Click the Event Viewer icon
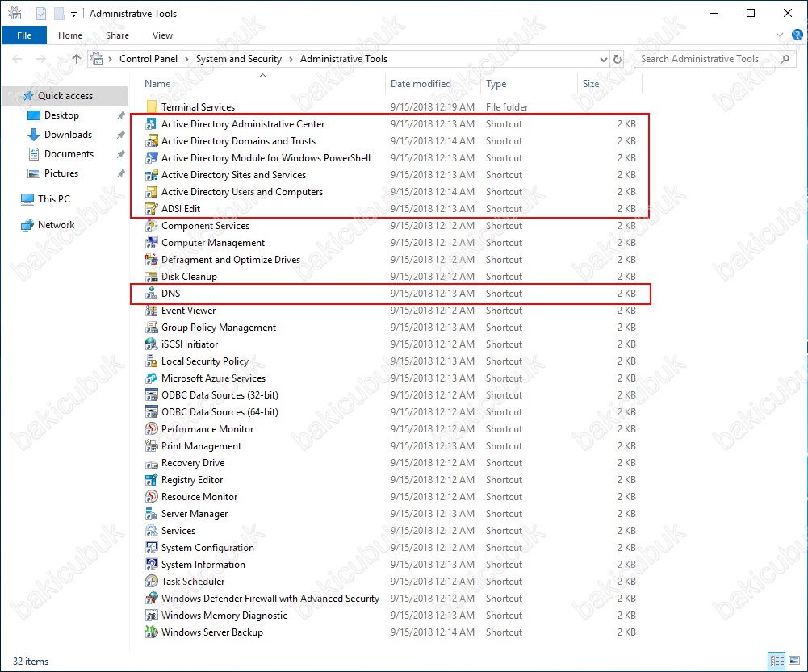 151,311
